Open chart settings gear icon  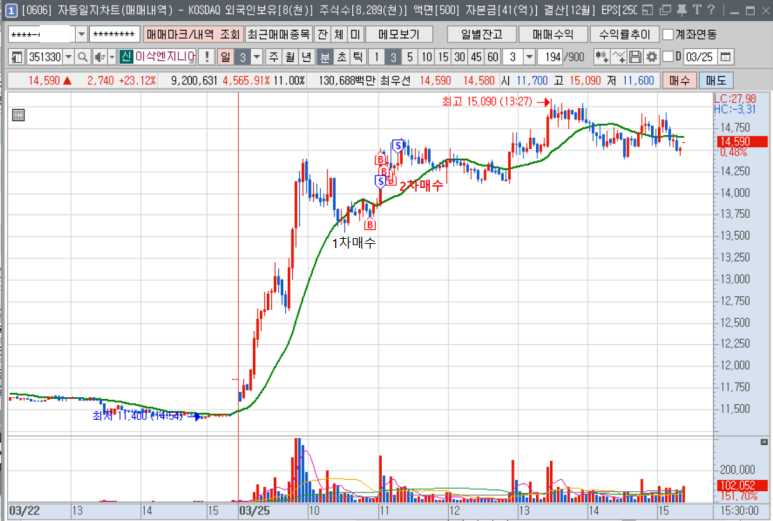coord(650,56)
